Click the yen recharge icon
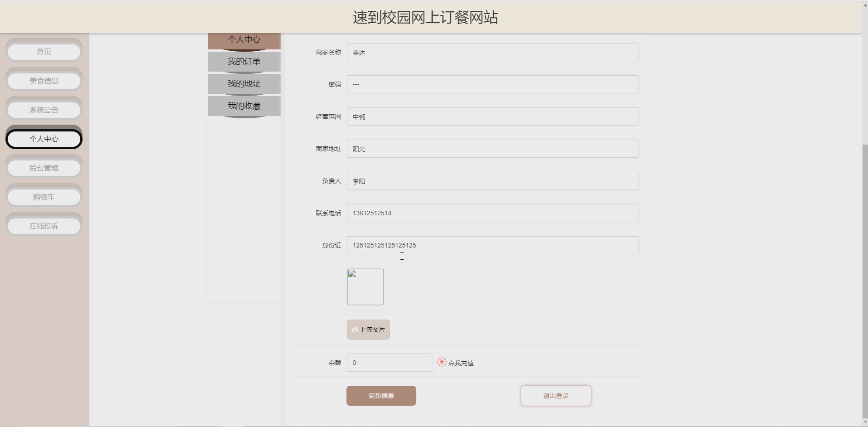Viewport: 868px width, 427px height. [x=442, y=362]
